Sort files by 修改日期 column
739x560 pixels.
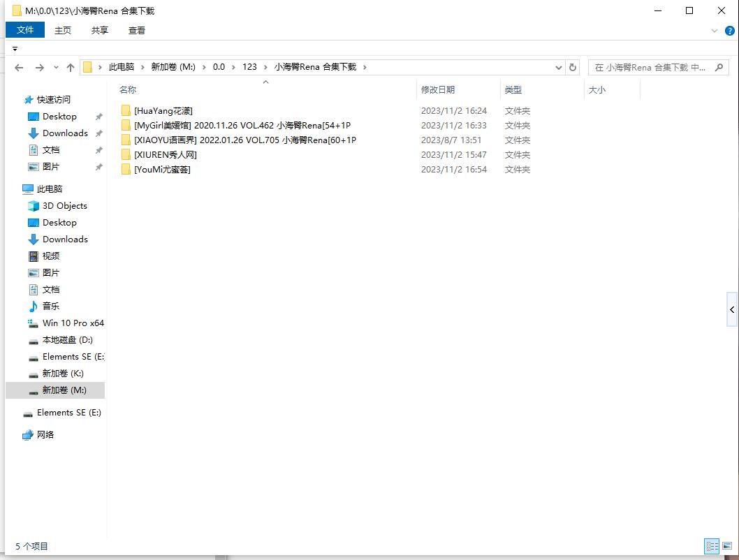point(438,90)
